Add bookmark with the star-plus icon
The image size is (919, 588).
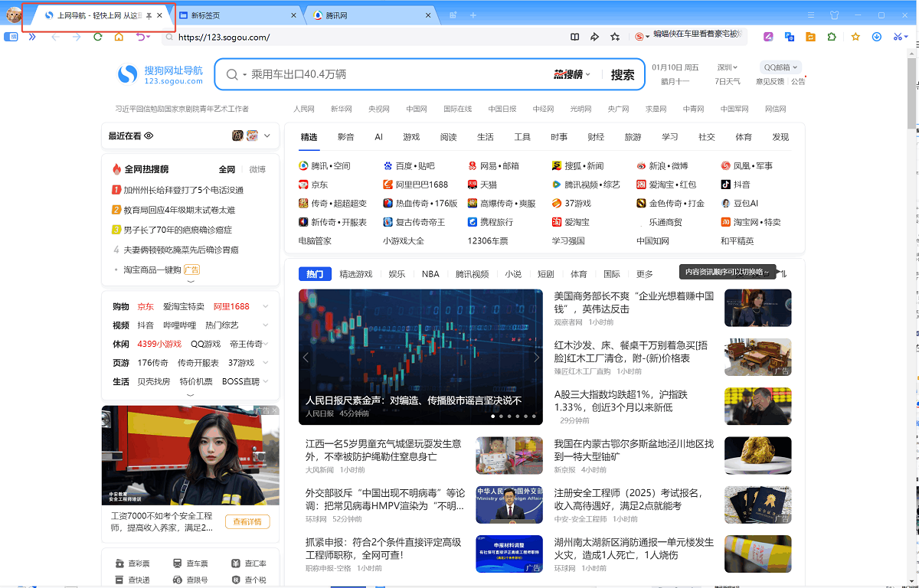point(615,37)
